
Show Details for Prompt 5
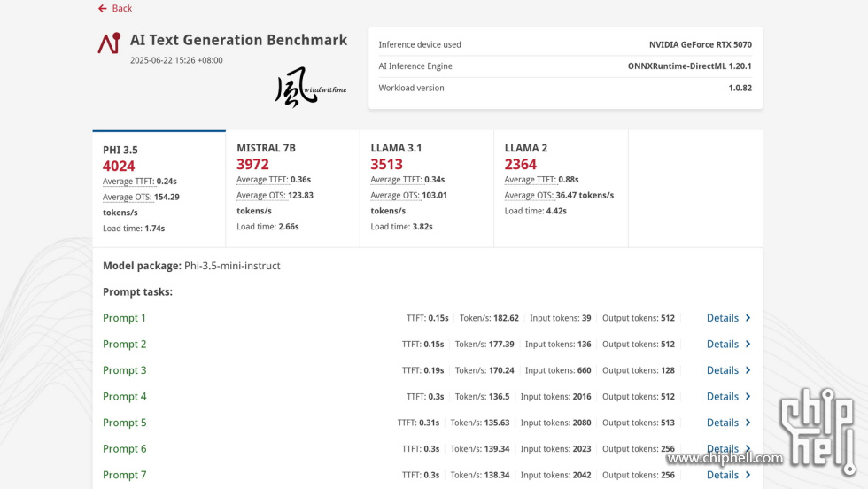[723, 423]
